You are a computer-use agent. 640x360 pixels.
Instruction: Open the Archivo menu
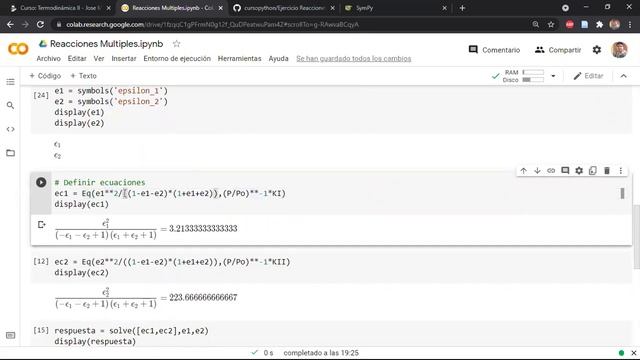(x=49, y=58)
